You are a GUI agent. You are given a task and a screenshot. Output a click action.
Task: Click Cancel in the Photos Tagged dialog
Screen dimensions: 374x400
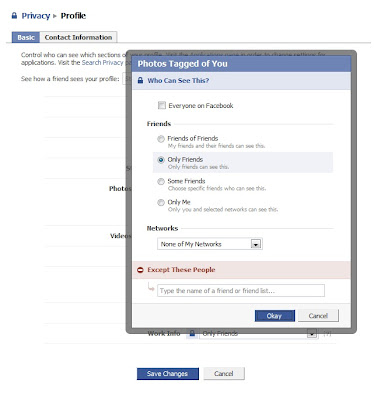[x=318, y=316]
